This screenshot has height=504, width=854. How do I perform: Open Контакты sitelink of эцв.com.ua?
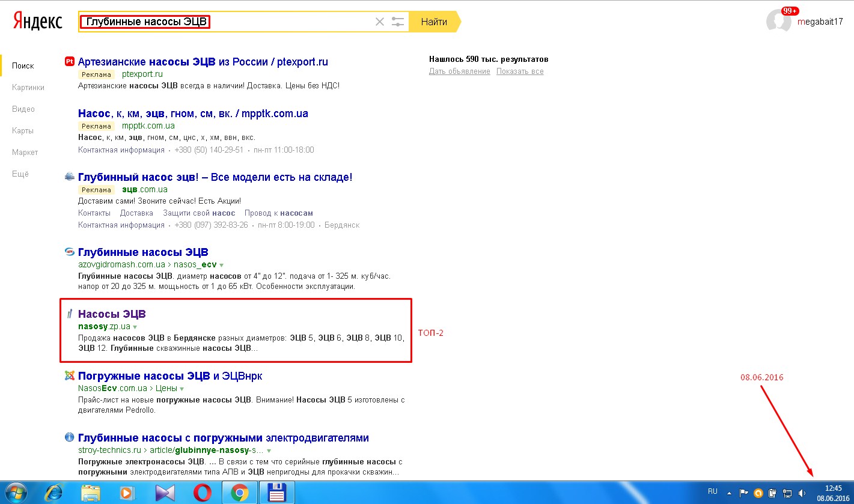tap(94, 213)
